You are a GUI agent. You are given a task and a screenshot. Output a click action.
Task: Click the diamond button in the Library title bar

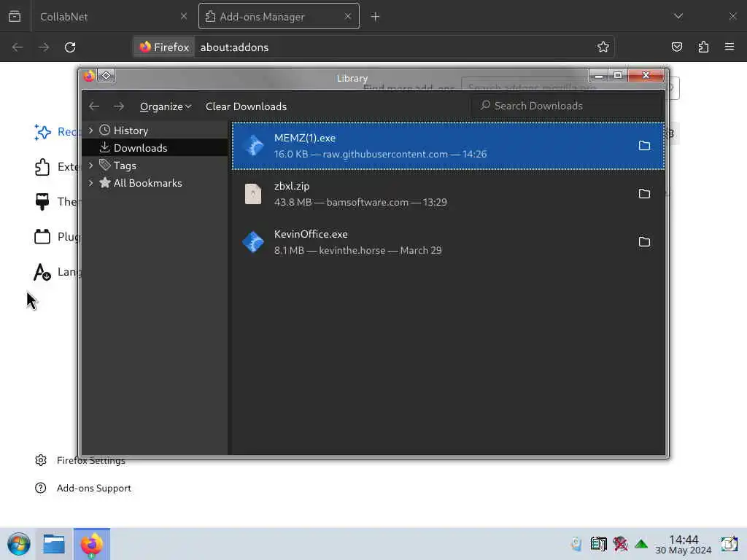[x=107, y=76]
